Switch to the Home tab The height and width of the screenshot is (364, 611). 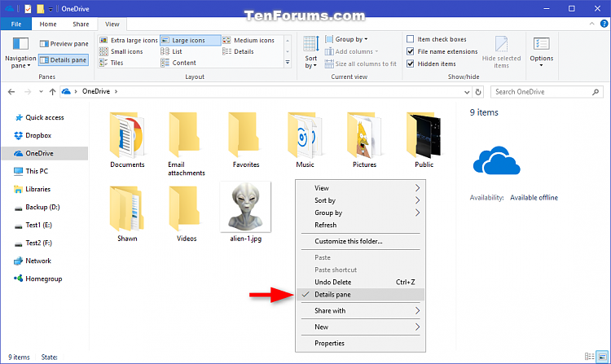pos(48,24)
